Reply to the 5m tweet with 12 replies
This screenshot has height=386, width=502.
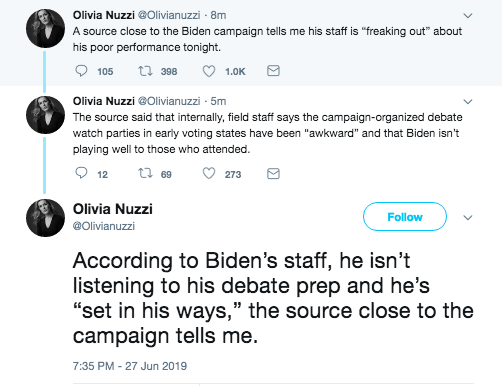tap(81, 174)
